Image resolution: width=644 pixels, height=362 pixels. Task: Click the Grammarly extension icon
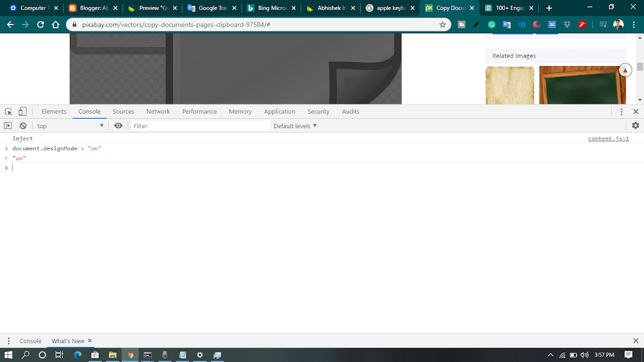492,25
